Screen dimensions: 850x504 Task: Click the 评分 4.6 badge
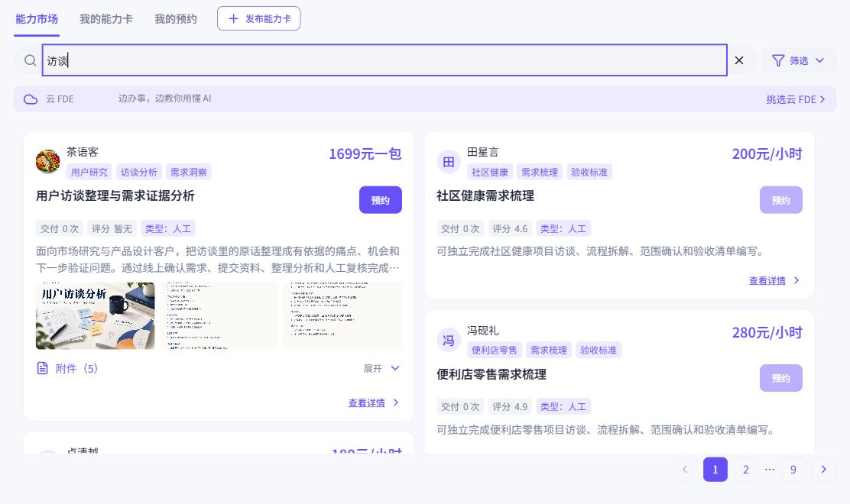510,228
